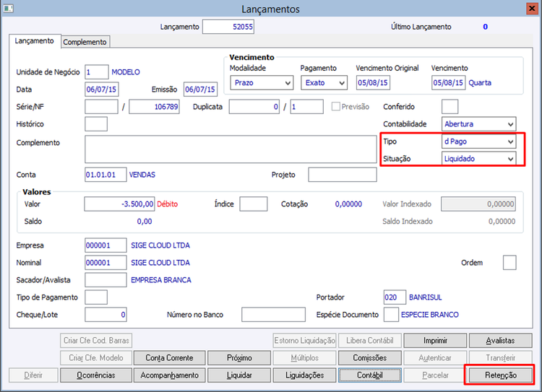Close the Lançamentos window
The image size is (542, 392).
tap(532, 8)
